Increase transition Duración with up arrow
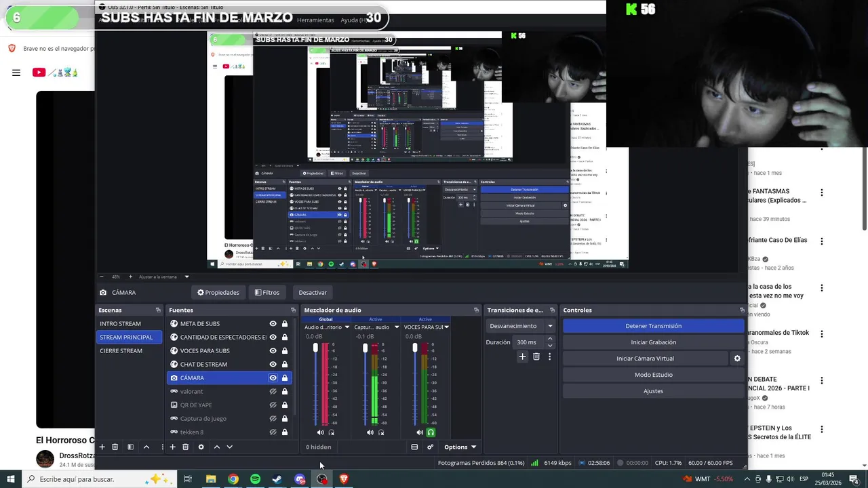868x488 pixels. pyautogui.click(x=550, y=339)
